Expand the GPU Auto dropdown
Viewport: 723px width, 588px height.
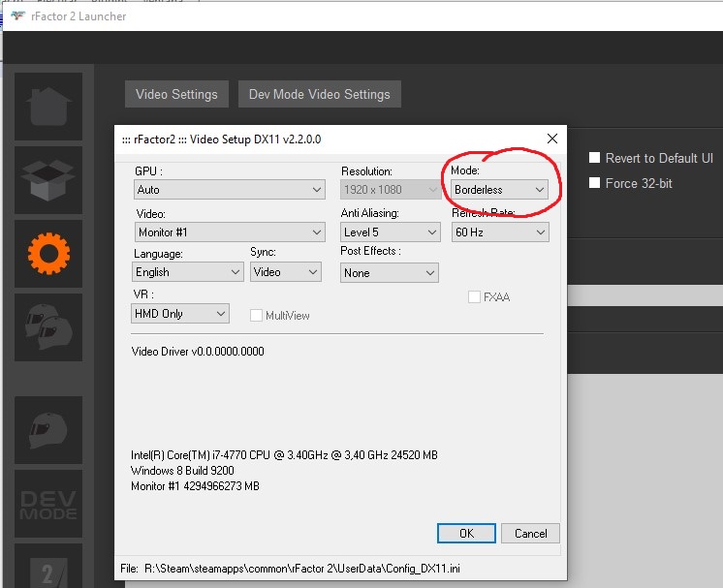coord(230,190)
